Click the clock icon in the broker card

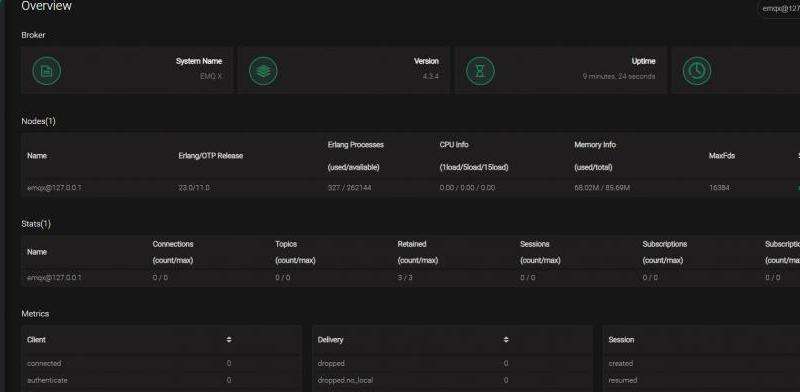(697, 71)
